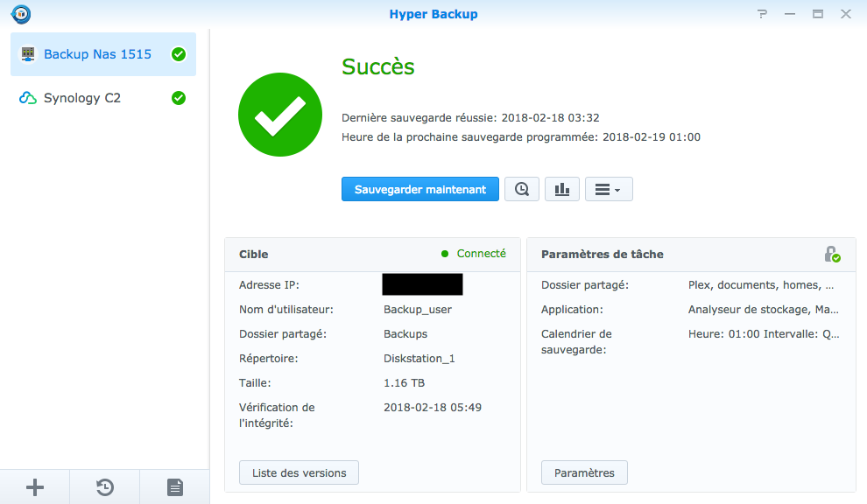The image size is (867, 504).
Task: Show backup statistics bar chart icon
Action: click(561, 189)
